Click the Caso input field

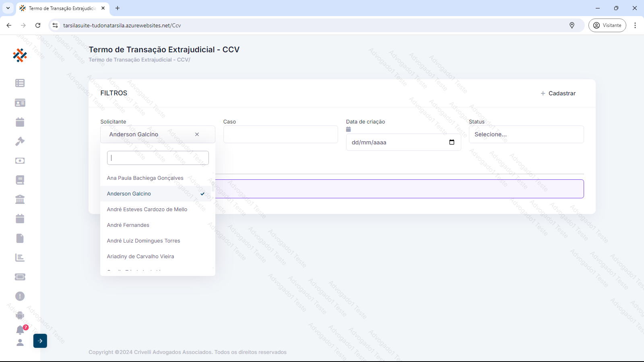click(x=281, y=134)
